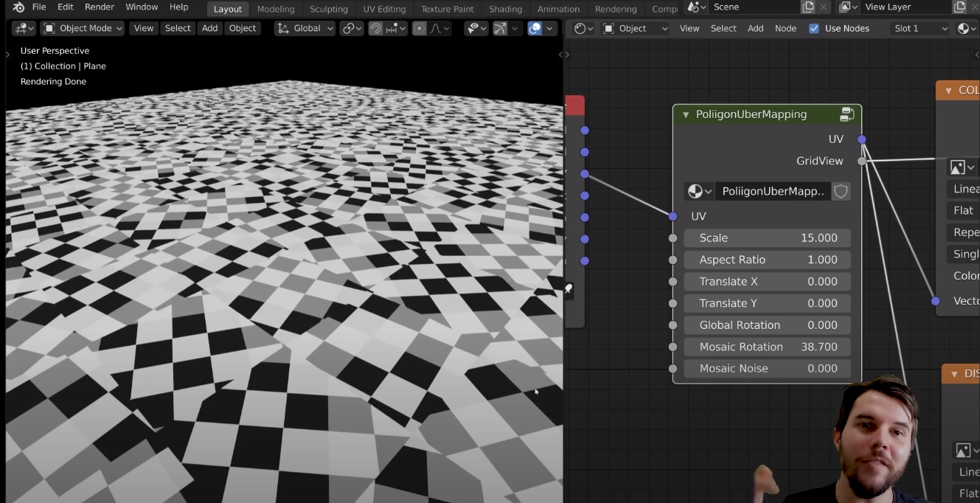Screen dimensions: 980x503
Task: Click the Node menu in the shader editor
Action: (x=785, y=29)
